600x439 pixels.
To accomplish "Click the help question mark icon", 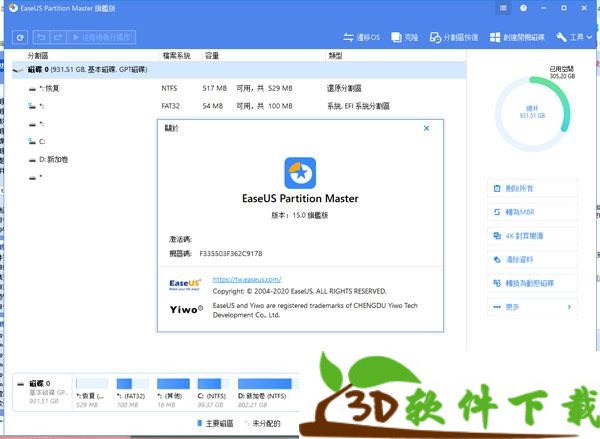I will click(x=523, y=8).
